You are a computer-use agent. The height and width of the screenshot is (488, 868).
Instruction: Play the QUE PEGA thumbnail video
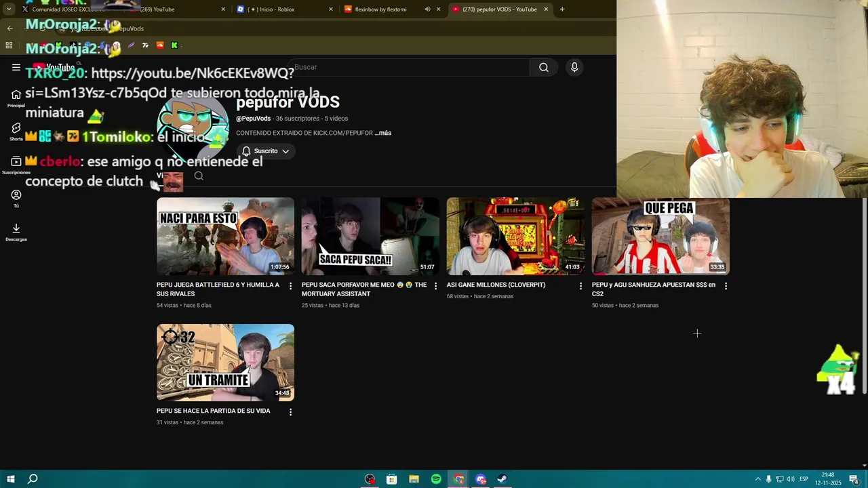click(660, 236)
